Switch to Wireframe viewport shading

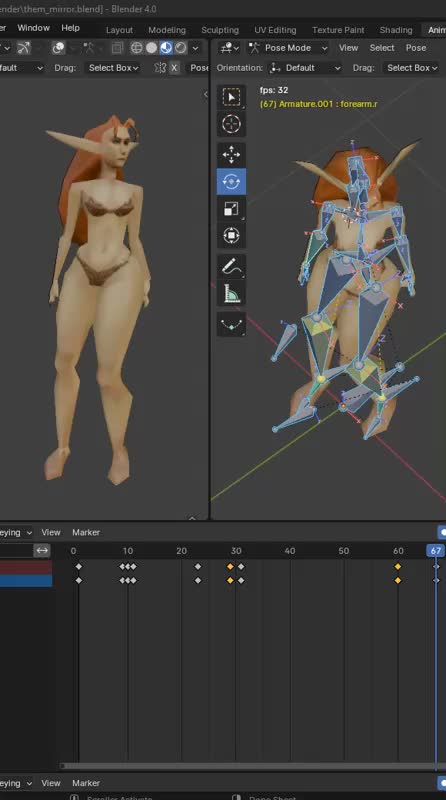[x=137, y=48]
